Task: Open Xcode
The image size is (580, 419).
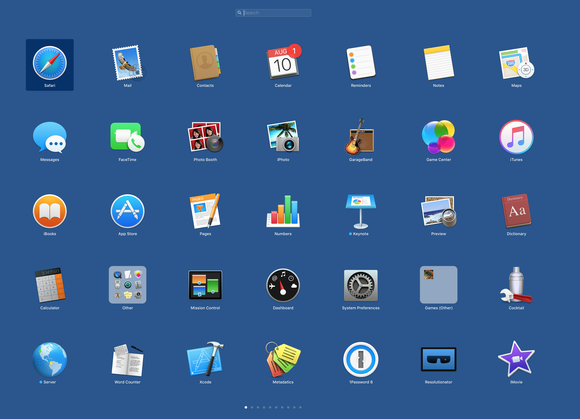Action: coord(205,359)
